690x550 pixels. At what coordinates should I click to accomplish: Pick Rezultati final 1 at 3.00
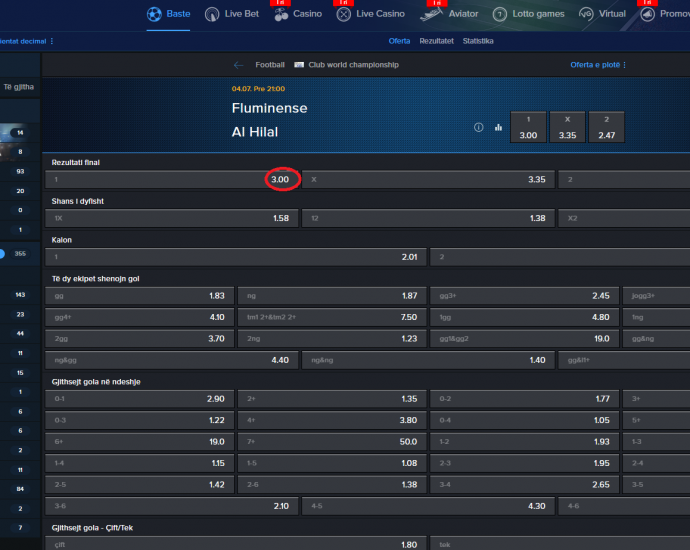coord(172,180)
